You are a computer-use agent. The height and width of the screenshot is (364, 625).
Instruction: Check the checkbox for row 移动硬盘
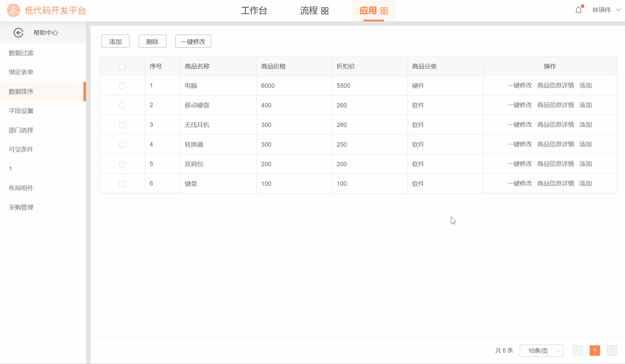tap(122, 105)
